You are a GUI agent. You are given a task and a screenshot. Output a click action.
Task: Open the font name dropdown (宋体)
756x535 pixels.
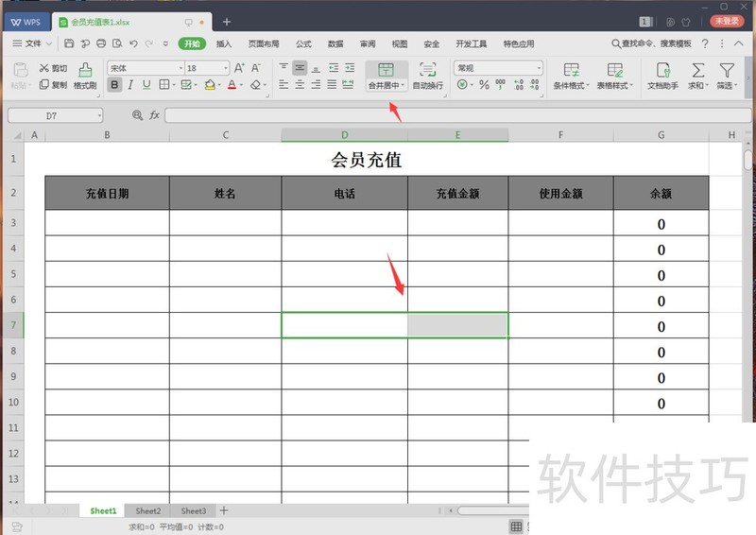[x=180, y=68]
